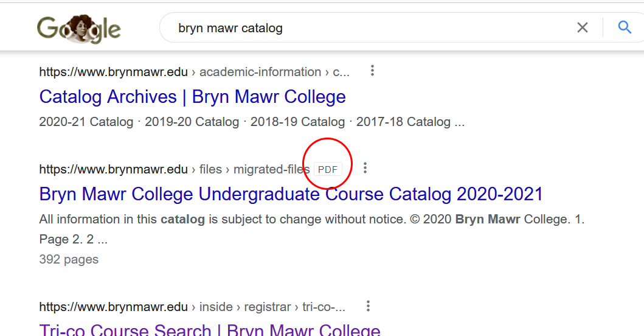Open Tri-co Course Search result
The width and height of the screenshot is (644, 336).
[210, 331]
